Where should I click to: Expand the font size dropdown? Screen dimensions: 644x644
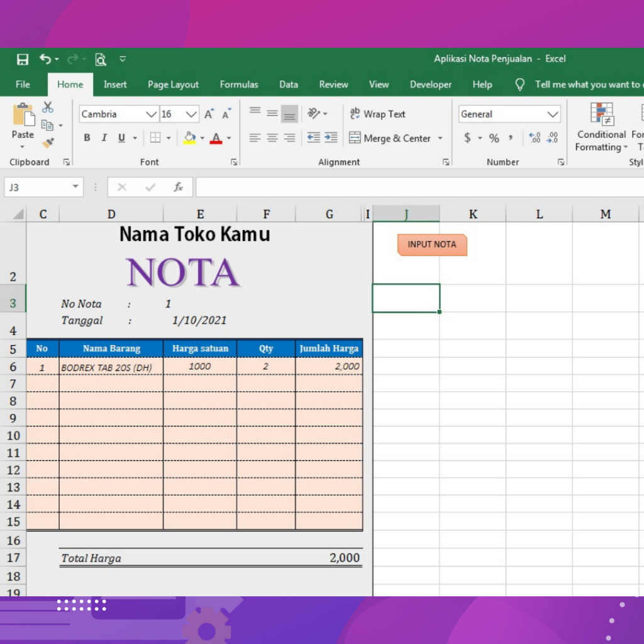[x=192, y=114]
